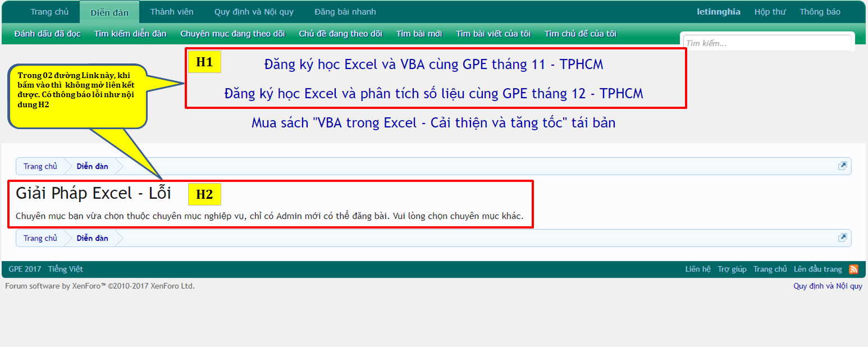Open letinnghia account menu
868x347 pixels.
point(719,12)
